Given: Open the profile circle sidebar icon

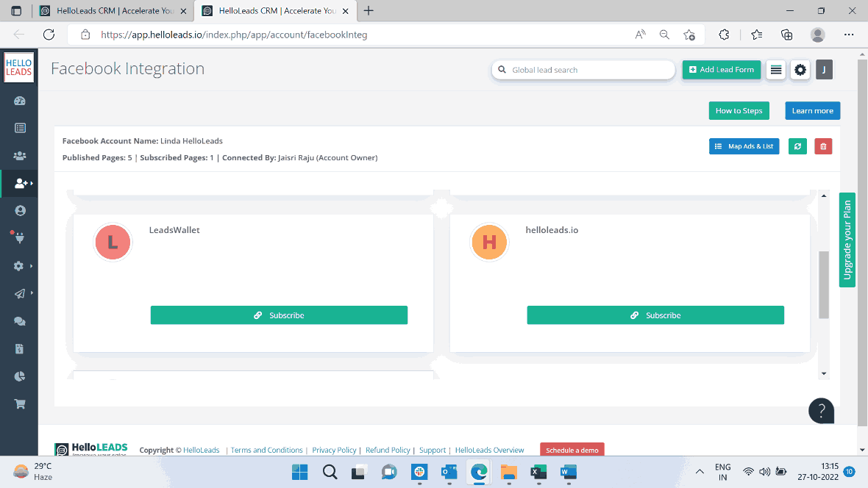Looking at the screenshot, I should [20, 211].
